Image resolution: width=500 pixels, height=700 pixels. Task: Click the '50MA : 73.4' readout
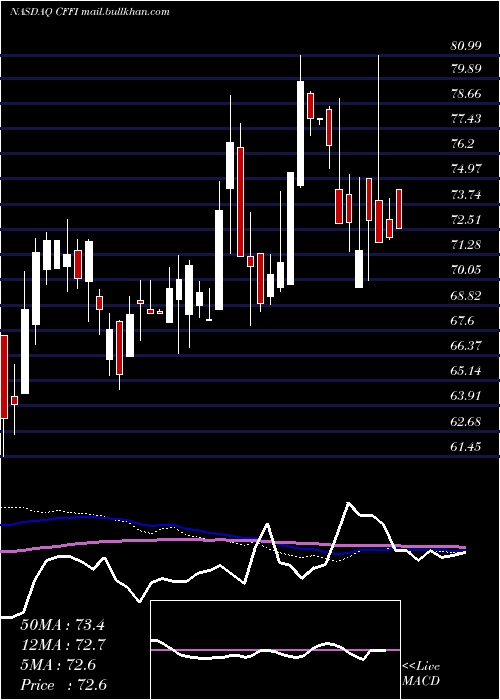pyautogui.click(x=62, y=625)
